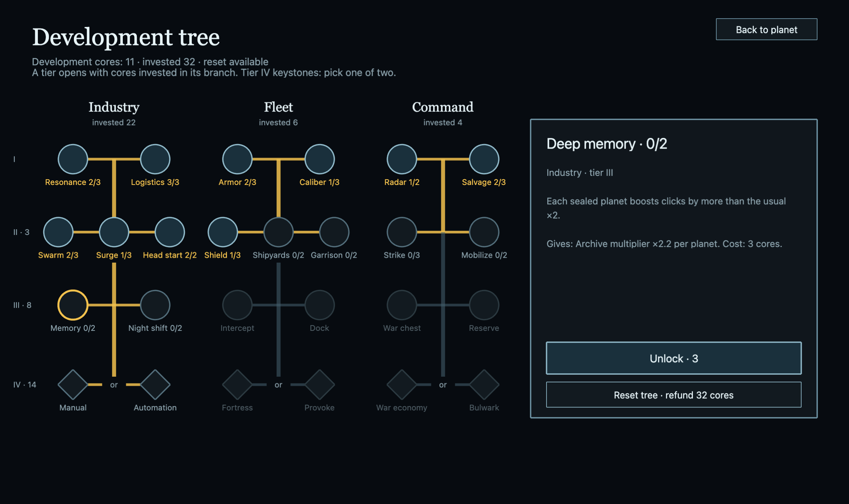
Task: Select the locked Reserve node
Action: click(x=484, y=305)
